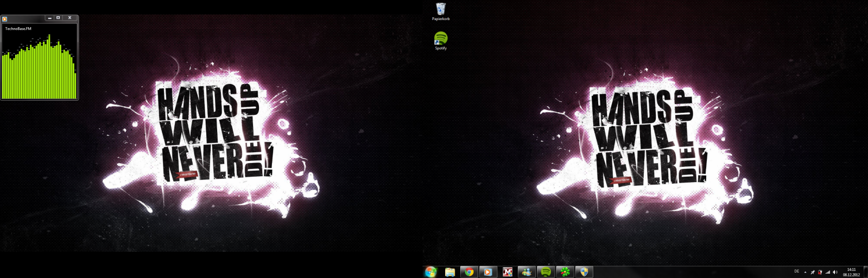
Task: Open the McAfee taskbar icon
Action: (x=508, y=272)
